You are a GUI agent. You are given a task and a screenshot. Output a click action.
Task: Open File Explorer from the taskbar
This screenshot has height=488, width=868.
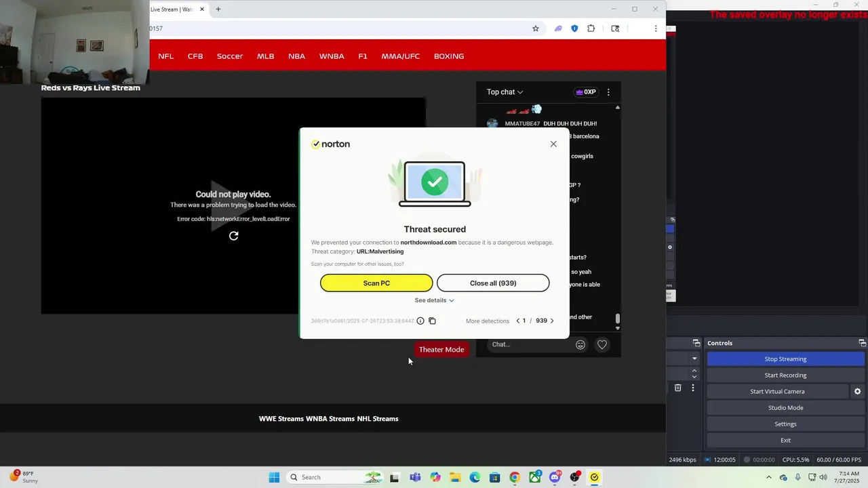click(455, 477)
